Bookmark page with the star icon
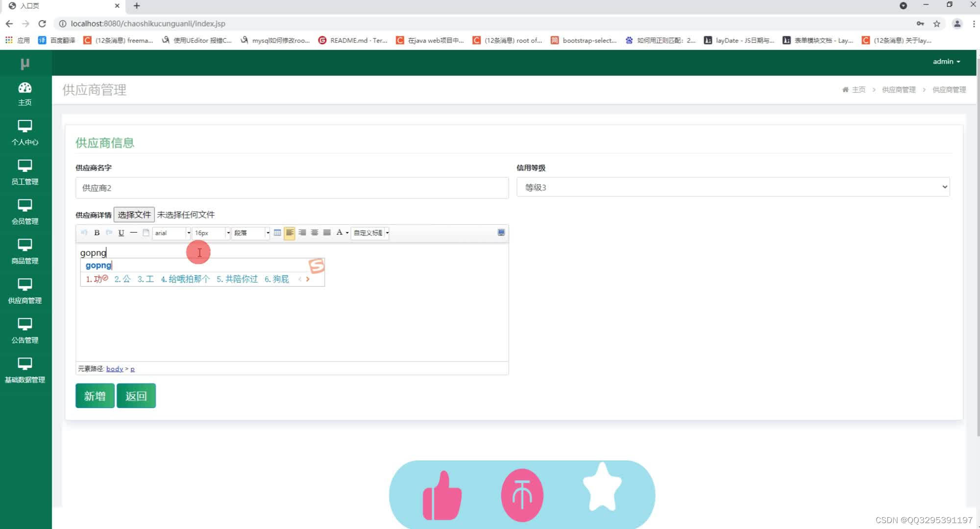Screen dimensions: 980x529 click(x=936, y=24)
